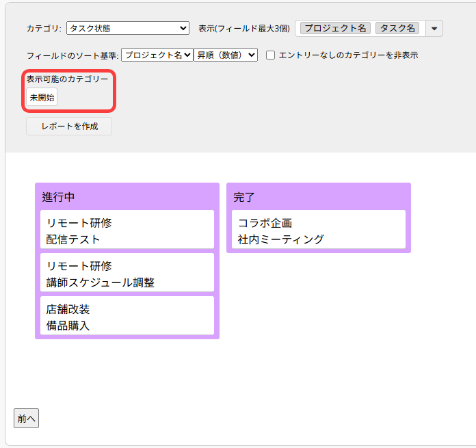The width and height of the screenshot is (476, 448).
Task: Toggle エントリーなしのカテゴリーを非表示 checkbox
Action: click(x=270, y=55)
